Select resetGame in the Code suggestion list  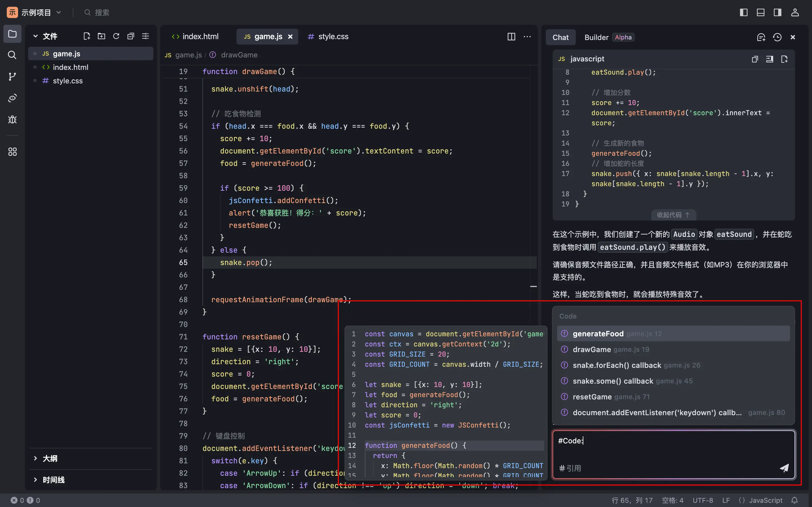[x=592, y=397]
